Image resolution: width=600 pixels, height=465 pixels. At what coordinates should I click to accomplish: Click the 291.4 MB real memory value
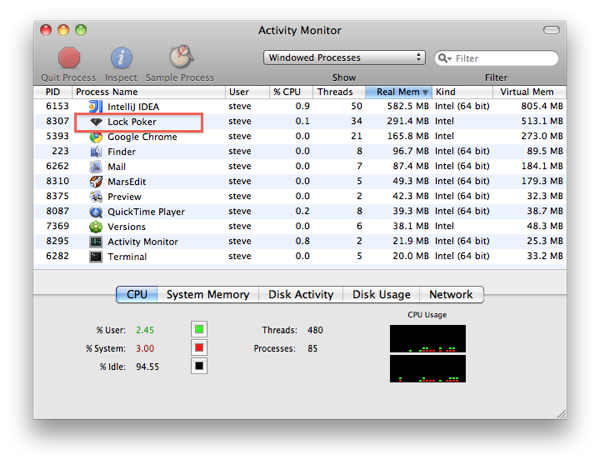point(408,121)
